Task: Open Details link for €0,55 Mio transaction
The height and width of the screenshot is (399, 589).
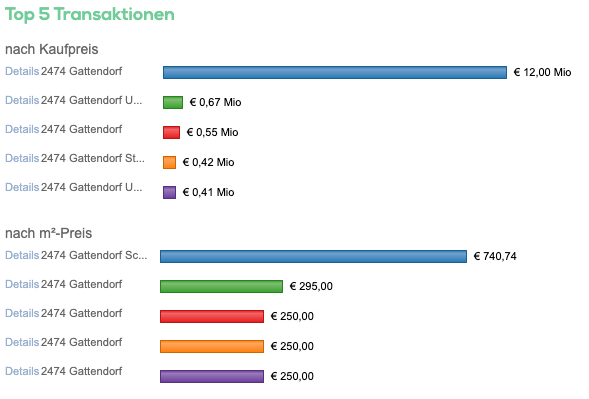Action: (22, 129)
